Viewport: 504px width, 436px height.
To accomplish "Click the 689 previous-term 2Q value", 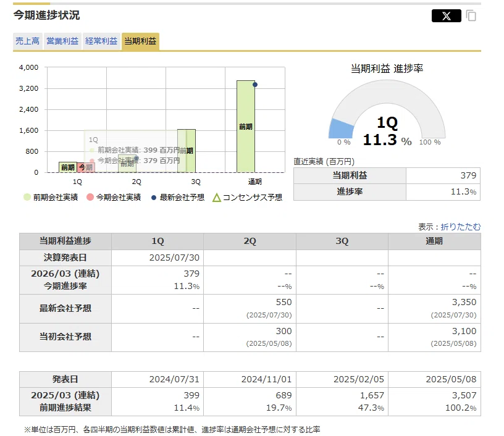I will pyautogui.click(x=284, y=395).
